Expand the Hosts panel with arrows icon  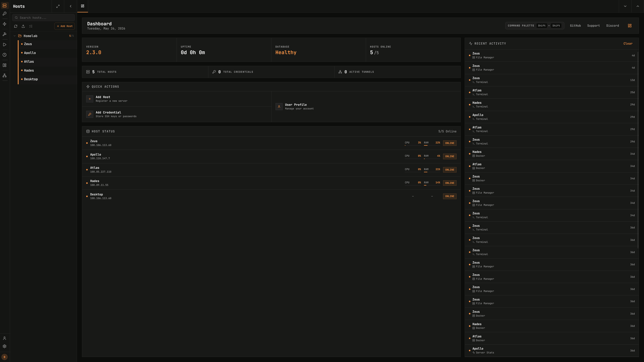pos(58,6)
